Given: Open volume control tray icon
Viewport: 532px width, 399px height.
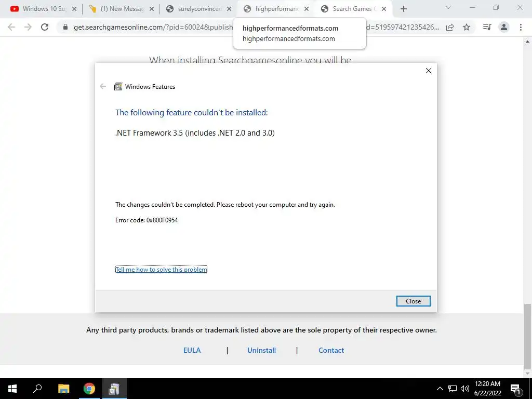Looking at the screenshot, I should (x=465, y=389).
